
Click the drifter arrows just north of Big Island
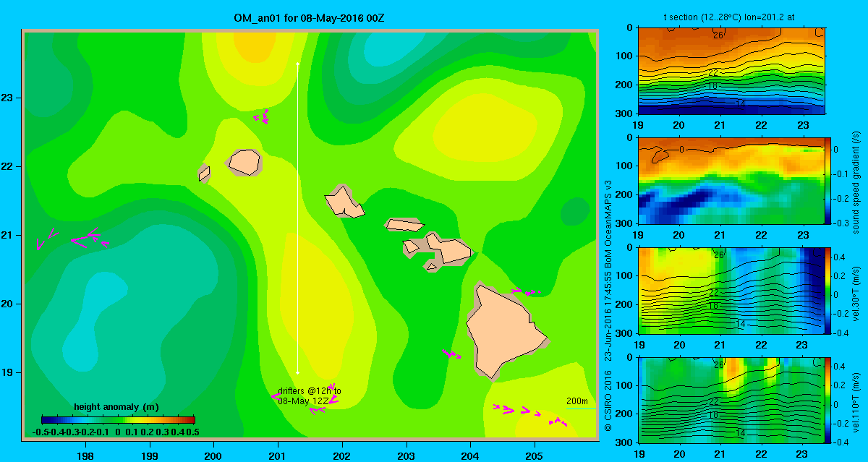(526, 292)
